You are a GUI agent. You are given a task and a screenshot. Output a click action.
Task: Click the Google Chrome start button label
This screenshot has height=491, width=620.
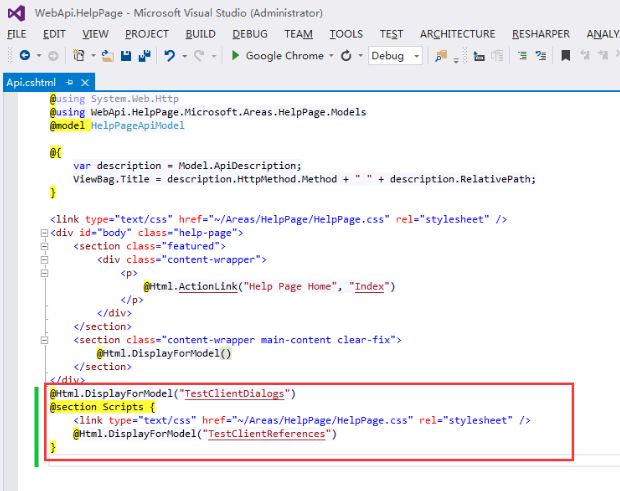tap(285, 56)
